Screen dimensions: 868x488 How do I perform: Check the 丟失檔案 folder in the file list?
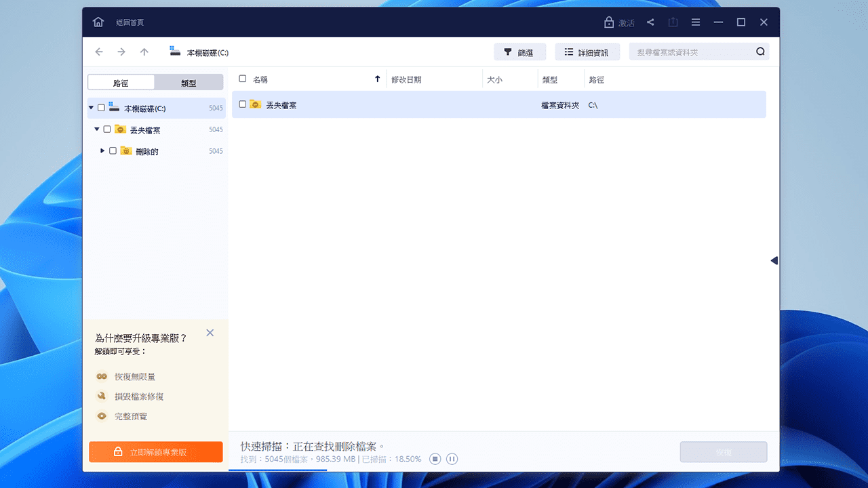tap(242, 104)
